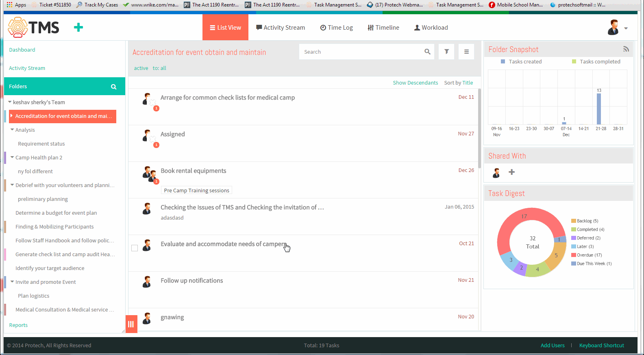The width and height of the screenshot is (644, 355).
Task: Click the task list vertical scrollbar
Action: [480, 128]
